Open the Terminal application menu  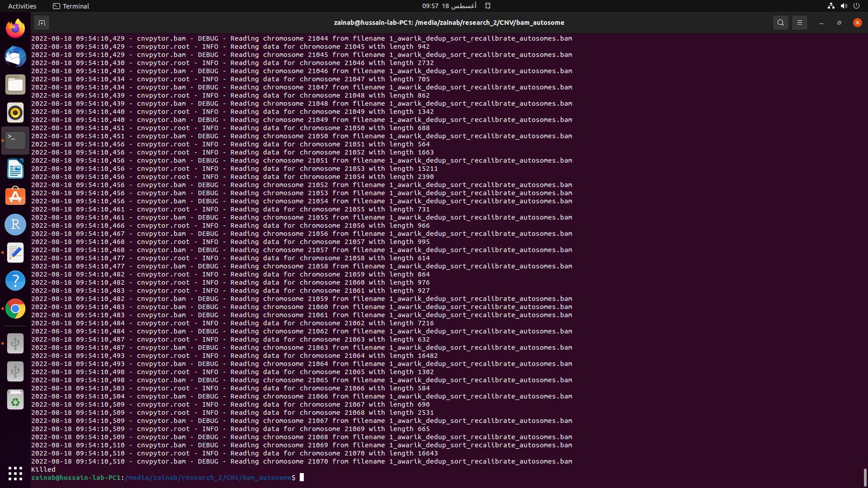[71, 6]
